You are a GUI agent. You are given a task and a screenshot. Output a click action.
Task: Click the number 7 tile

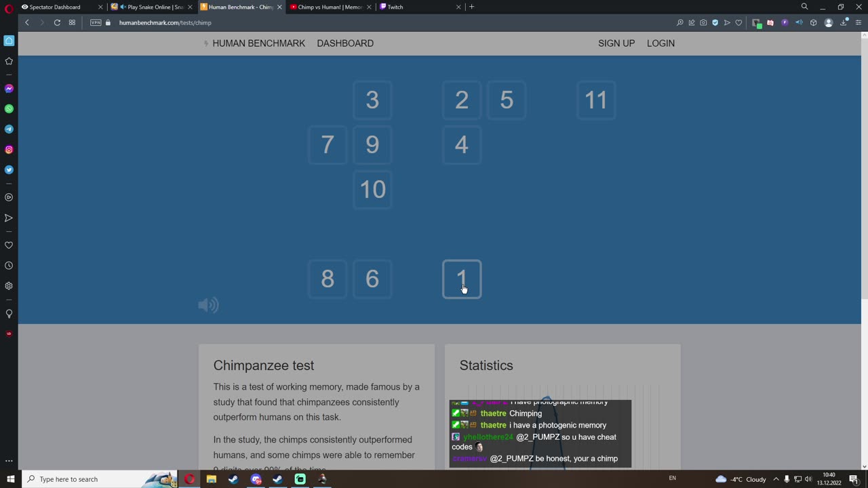tap(328, 145)
